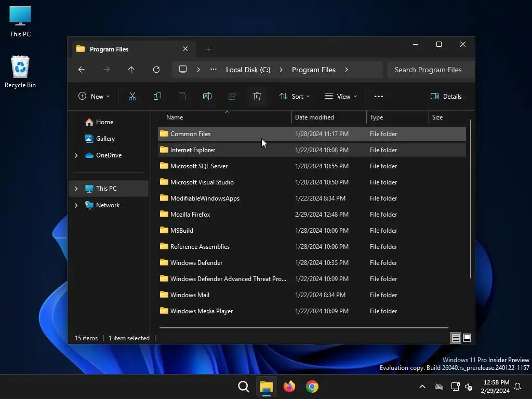Show hidden system tray icons
The height and width of the screenshot is (399, 532).
point(422,387)
